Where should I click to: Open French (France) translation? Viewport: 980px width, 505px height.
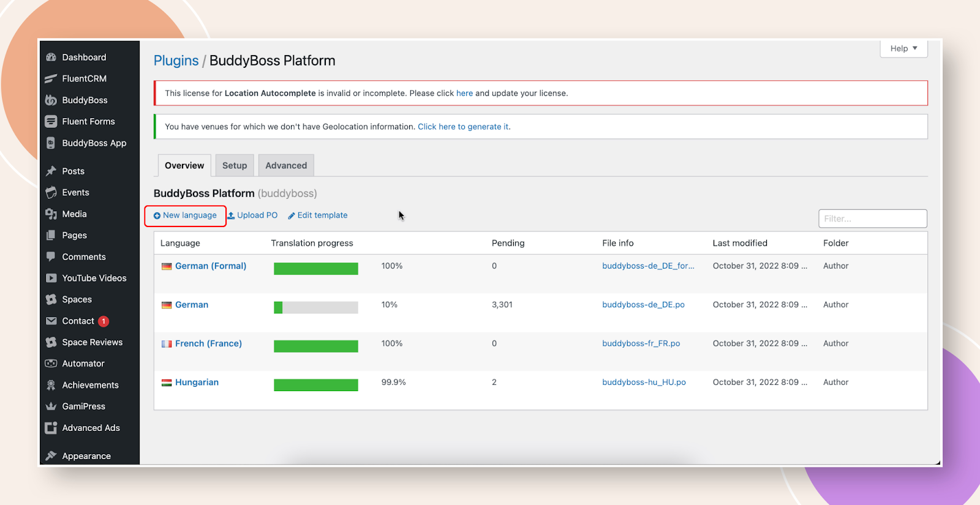click(x=208, y=344)
